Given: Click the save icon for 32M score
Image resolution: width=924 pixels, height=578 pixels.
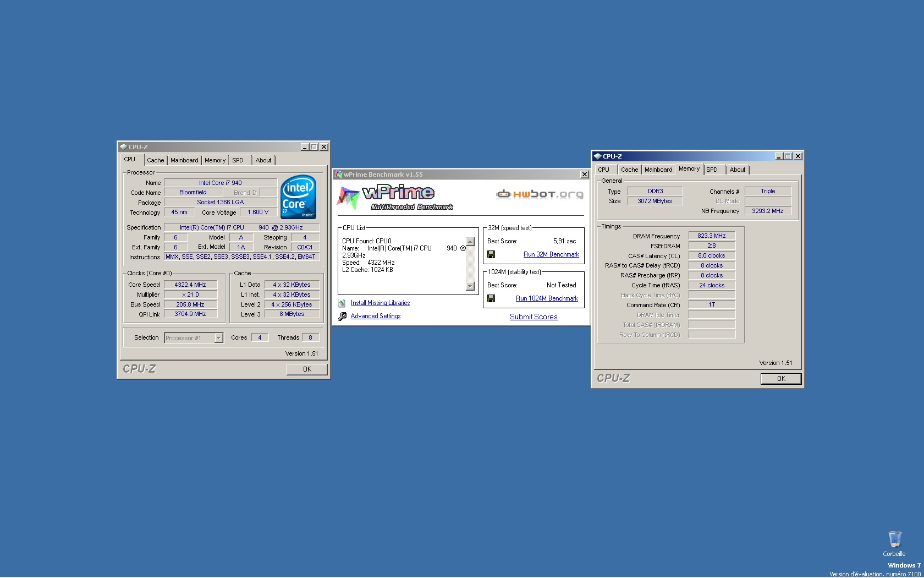Looking at the screenshot, I should 491,254.
